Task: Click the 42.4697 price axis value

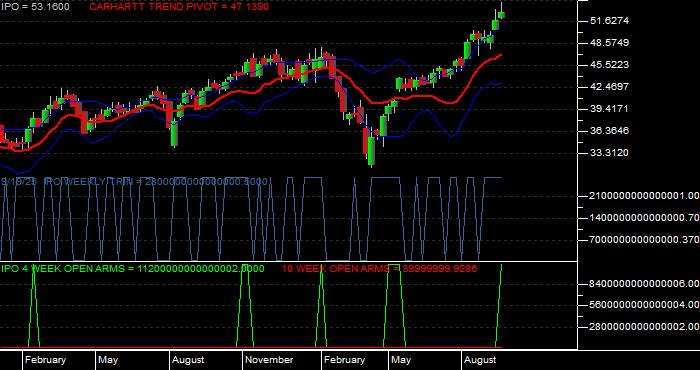Action: tap(609, 87)
